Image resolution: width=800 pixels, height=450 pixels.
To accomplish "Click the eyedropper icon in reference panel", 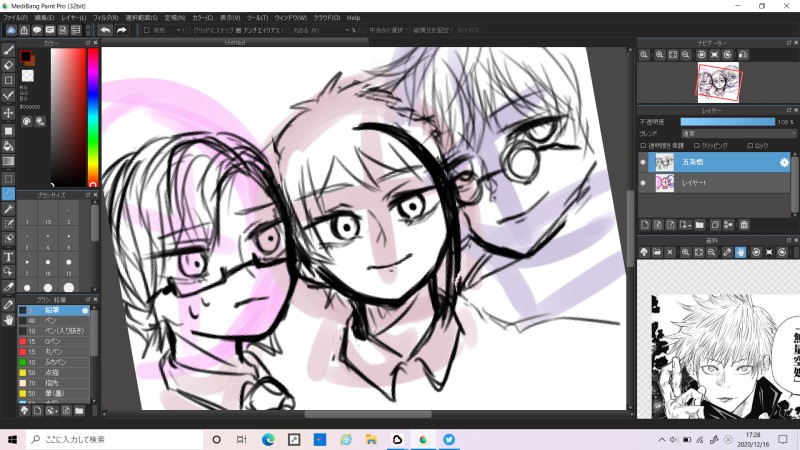I will pos(727,252).
